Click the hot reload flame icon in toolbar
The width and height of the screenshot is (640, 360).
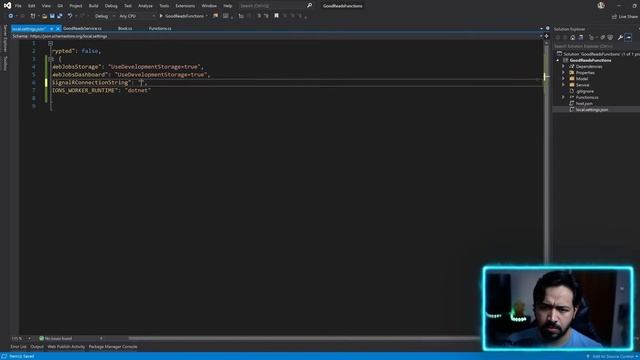pos(215,16)
